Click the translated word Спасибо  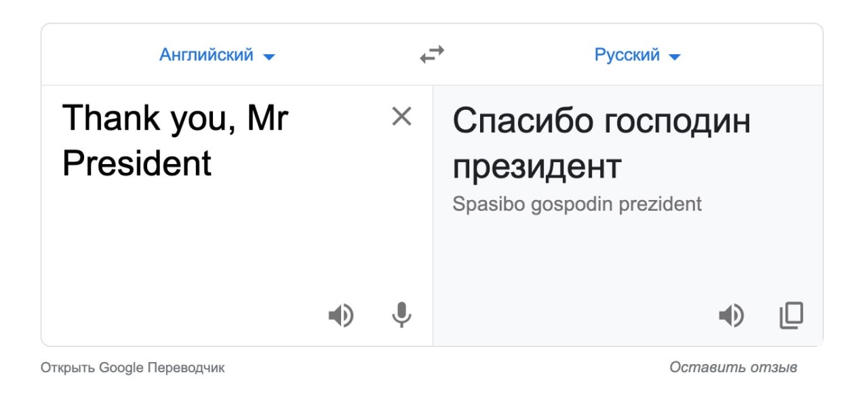pyautogui.click(x=522, y=122)
